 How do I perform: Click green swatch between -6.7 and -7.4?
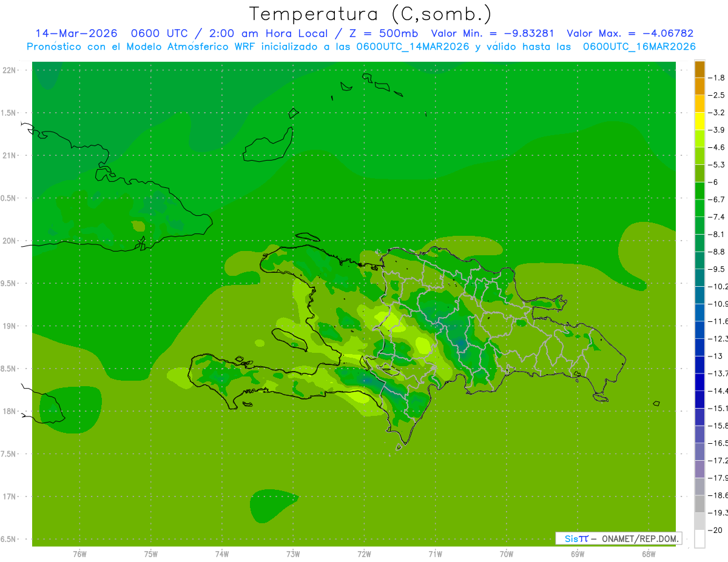[x=699, y=208]
